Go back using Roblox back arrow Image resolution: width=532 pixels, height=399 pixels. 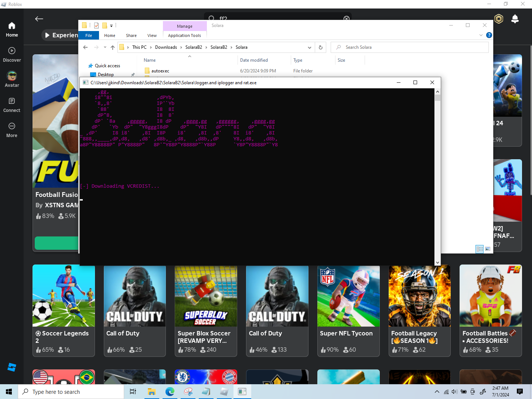pos(39,19)
